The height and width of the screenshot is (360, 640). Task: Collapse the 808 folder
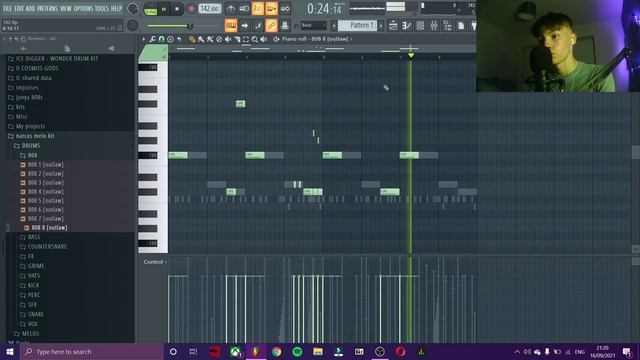[32, 156]
